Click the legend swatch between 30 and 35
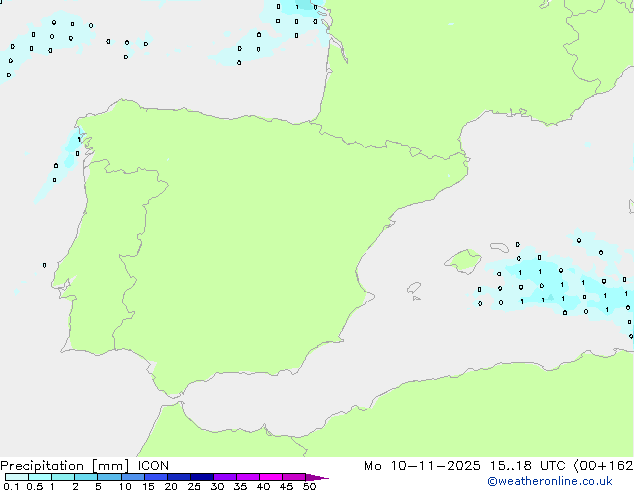 pyautogui.click(x=224, y=477)
